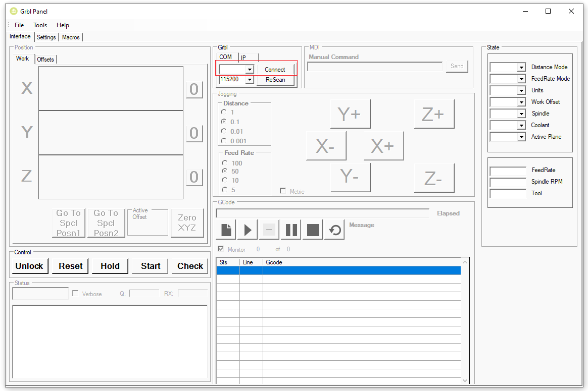Click the GCode reload circular arrow icon
588x391 pixels.
(x=334, y=230)
